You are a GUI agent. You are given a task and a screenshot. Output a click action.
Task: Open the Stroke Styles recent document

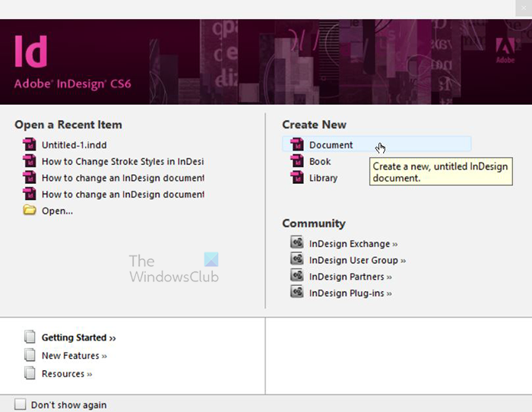coord(122,161)
